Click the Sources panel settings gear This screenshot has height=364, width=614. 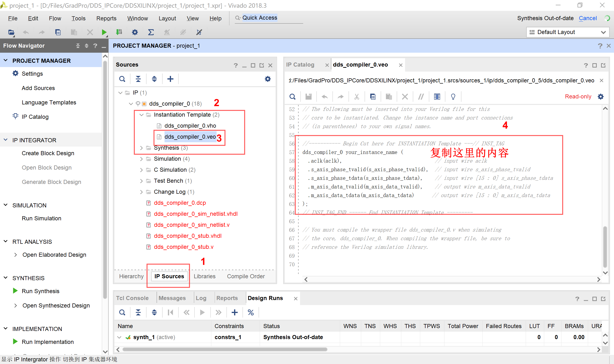[267, 79]
